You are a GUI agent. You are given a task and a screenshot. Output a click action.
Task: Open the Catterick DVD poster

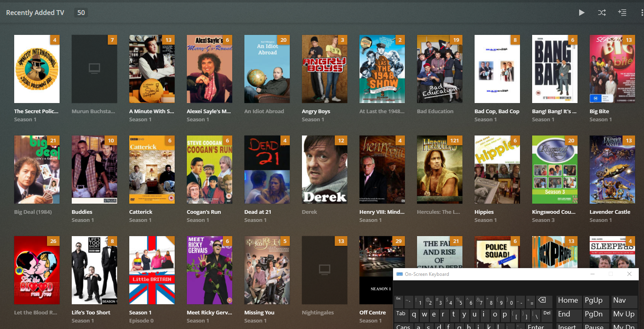click(x=152, y=170)
